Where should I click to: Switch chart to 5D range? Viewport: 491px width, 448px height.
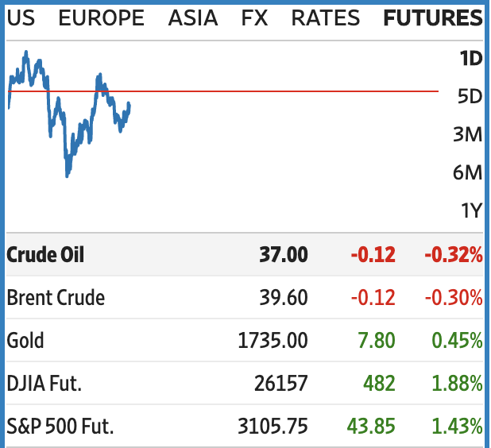coord(470,96)
